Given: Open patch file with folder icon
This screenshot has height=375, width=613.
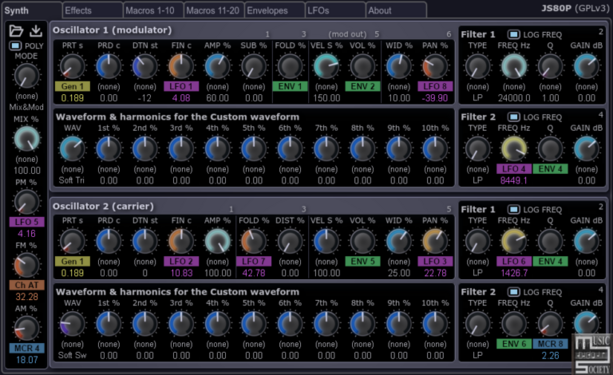Looking at the screenshot, I should (x=16, y=31).
